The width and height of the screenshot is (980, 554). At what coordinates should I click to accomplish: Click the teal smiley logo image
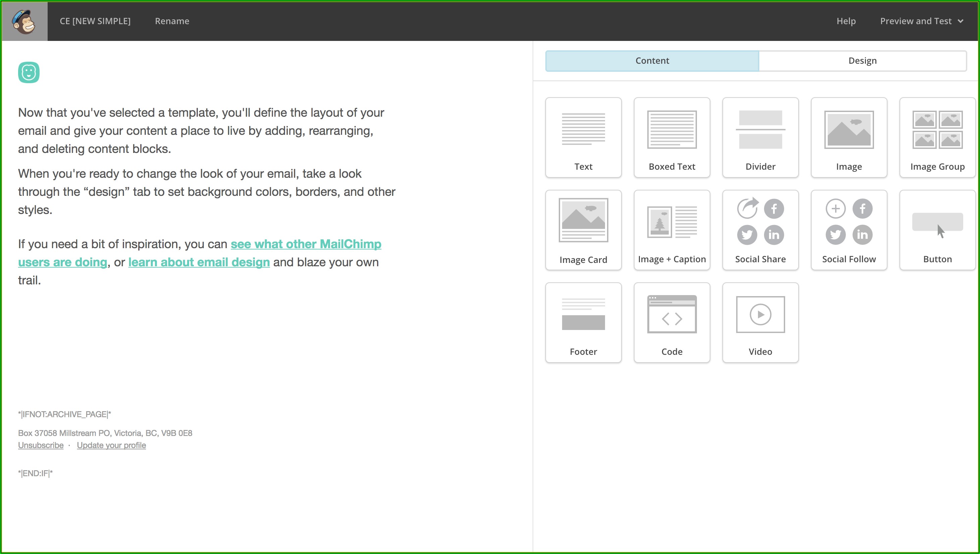point(29,72)
